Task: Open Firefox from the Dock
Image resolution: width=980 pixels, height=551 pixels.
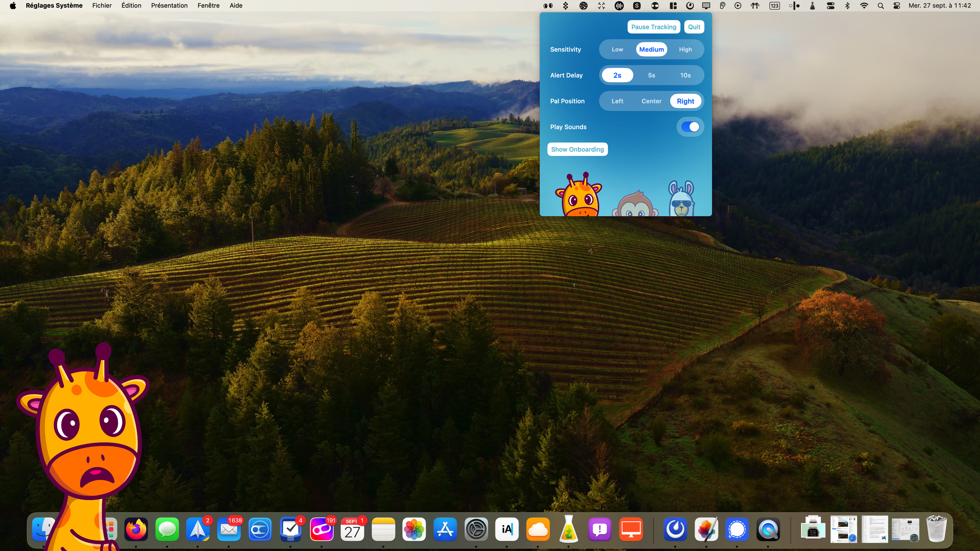Action: click(136, 529)
